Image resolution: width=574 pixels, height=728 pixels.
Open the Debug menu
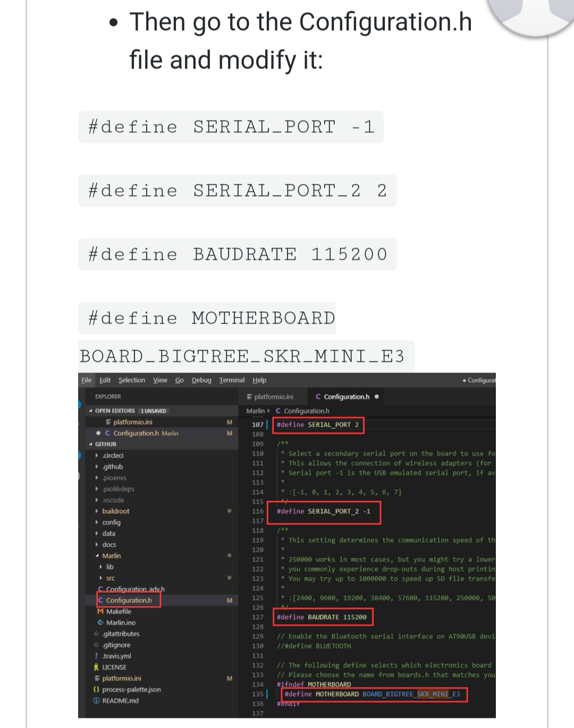201,380
